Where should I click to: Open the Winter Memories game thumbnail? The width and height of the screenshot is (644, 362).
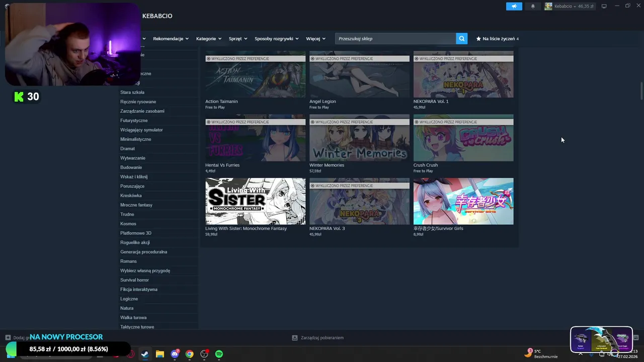(x=359, y=138)
